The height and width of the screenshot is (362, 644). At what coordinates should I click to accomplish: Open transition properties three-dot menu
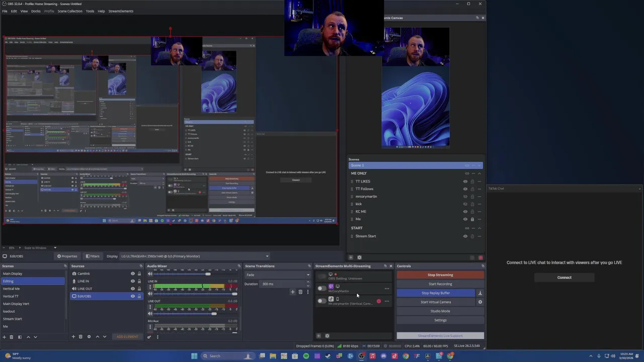tap(307, 292)
